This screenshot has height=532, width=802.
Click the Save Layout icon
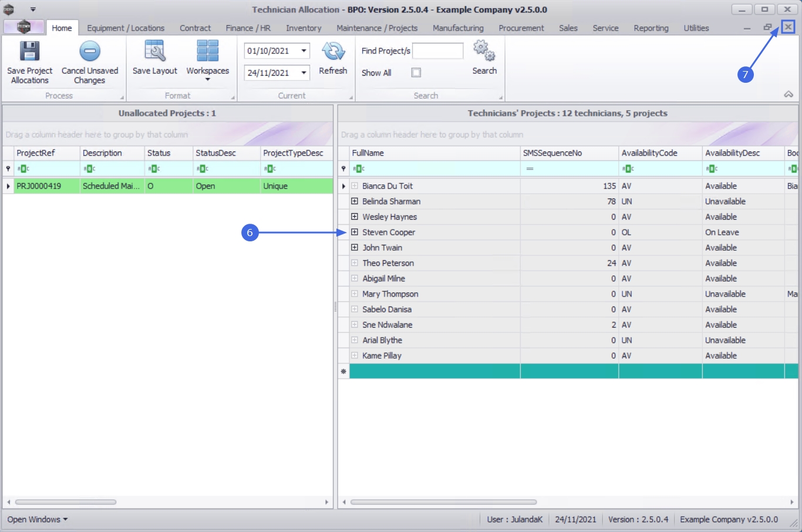tap(155, 51)
